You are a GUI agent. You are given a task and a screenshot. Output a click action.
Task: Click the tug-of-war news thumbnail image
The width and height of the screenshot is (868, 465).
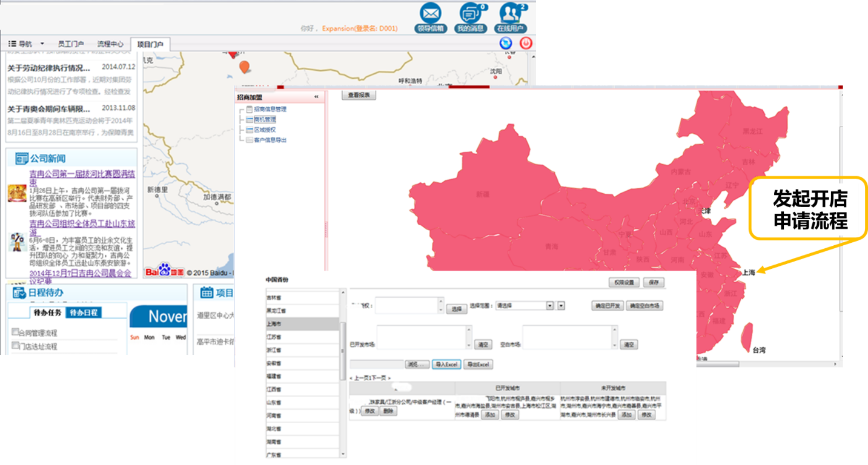point(17,193)
